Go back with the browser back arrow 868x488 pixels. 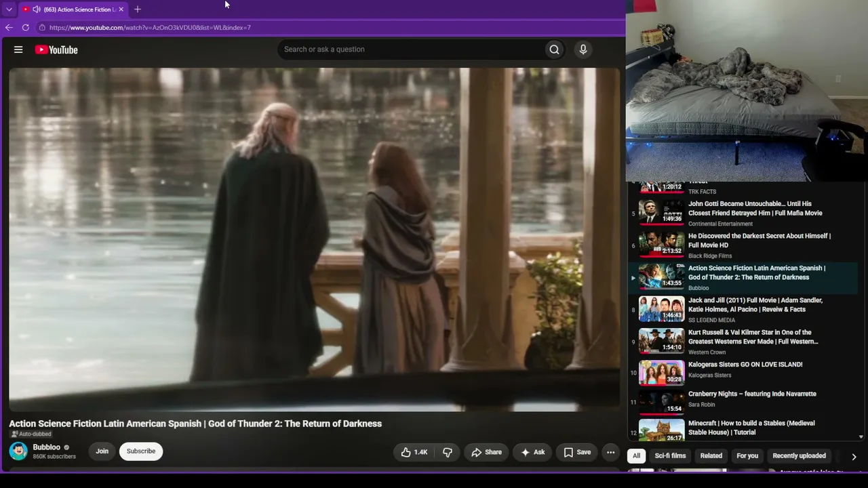[x=9, y=28]
